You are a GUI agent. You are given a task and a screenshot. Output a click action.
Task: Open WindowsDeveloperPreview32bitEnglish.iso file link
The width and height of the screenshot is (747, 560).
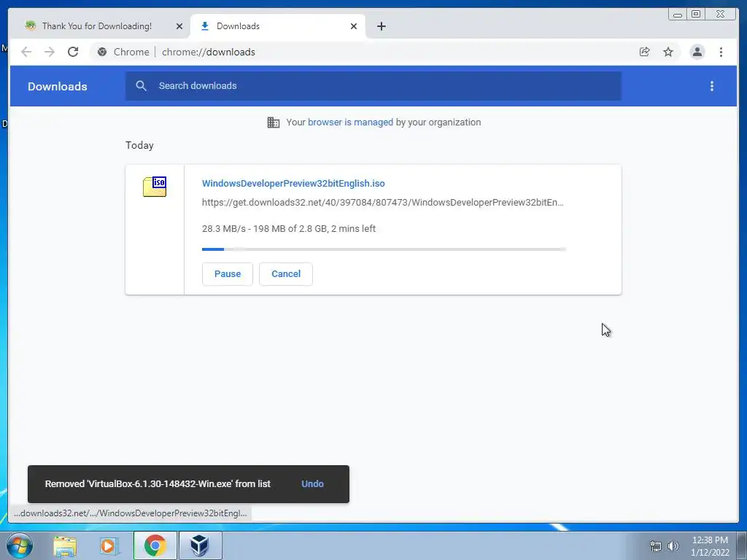(293, 183)
